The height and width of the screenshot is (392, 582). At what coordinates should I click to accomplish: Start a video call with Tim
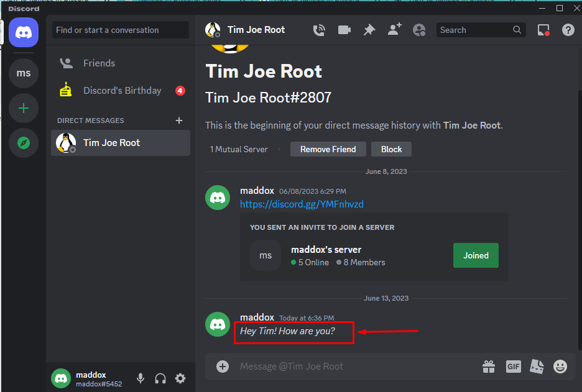pos(344,30)
